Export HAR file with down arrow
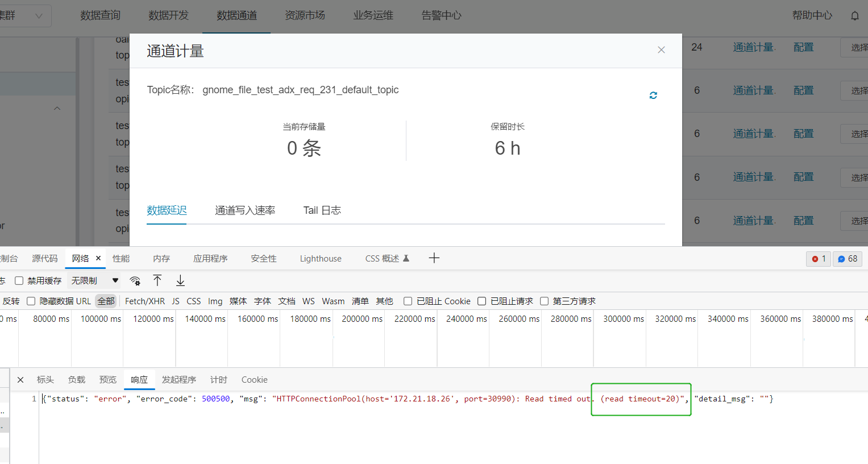 [180, 280]
